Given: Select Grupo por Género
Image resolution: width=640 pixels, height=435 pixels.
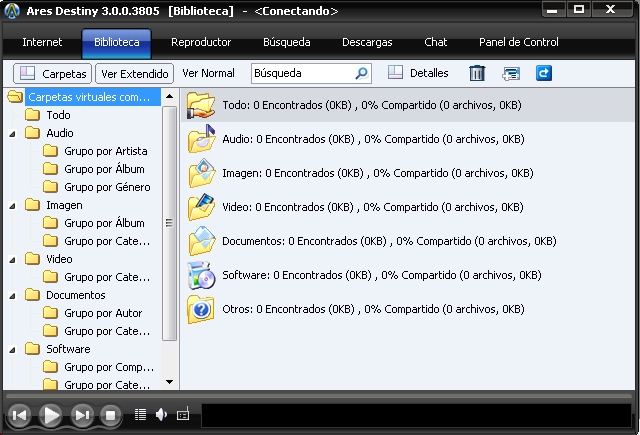Looking at the screenshot, I should point(107,187).
